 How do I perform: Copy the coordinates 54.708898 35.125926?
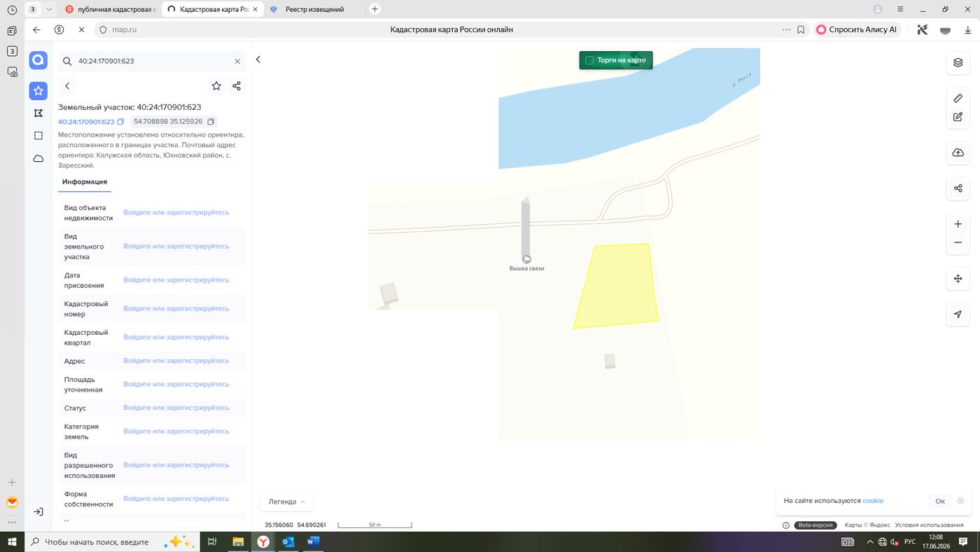point(211,122)
